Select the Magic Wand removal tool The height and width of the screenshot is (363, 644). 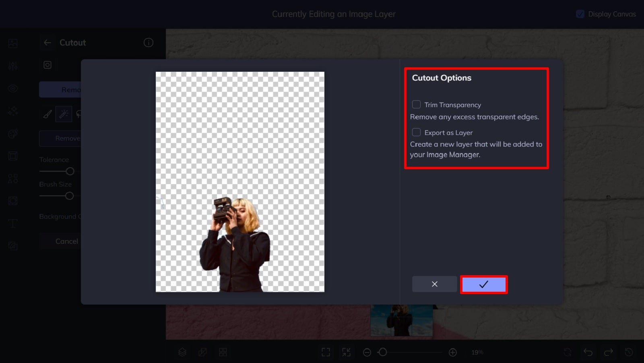[x=64, y=114]
